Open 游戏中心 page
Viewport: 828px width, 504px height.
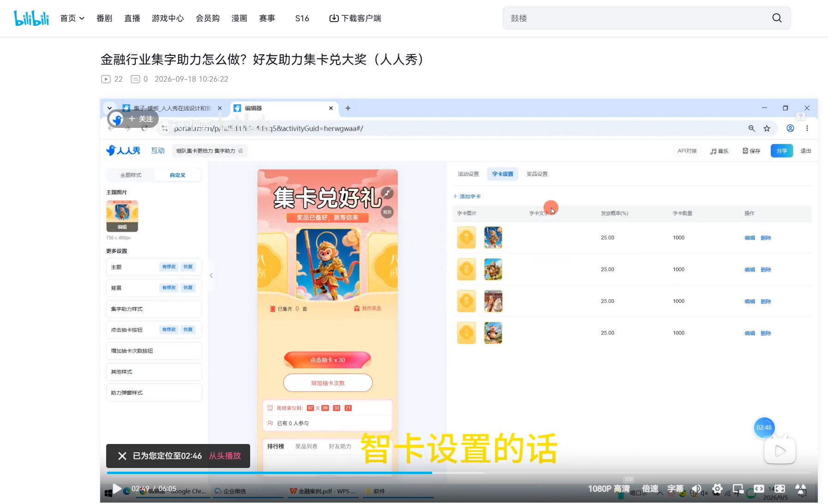tap(168, 18)
